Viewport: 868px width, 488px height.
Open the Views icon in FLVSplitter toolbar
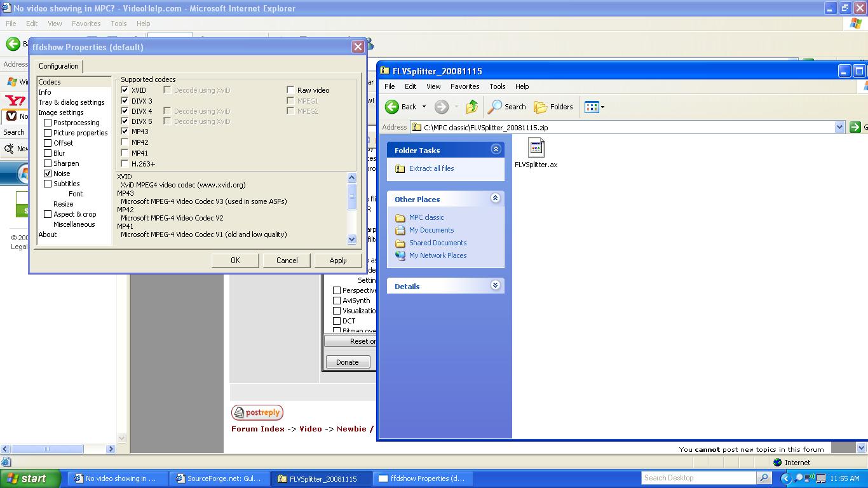coord(592,107)
